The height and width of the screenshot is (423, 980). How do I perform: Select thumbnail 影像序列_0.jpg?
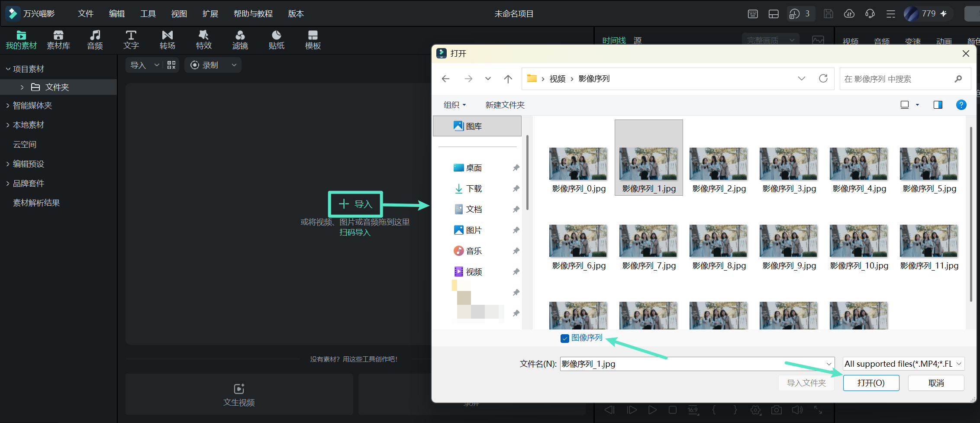click(579, 170)
